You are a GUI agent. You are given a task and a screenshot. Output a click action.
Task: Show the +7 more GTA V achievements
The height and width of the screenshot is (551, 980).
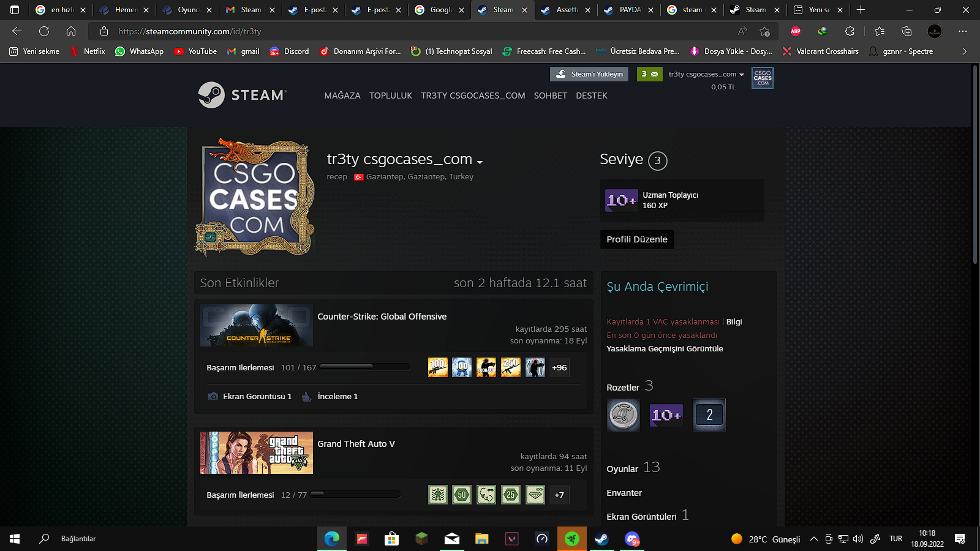tap(559, 495)
